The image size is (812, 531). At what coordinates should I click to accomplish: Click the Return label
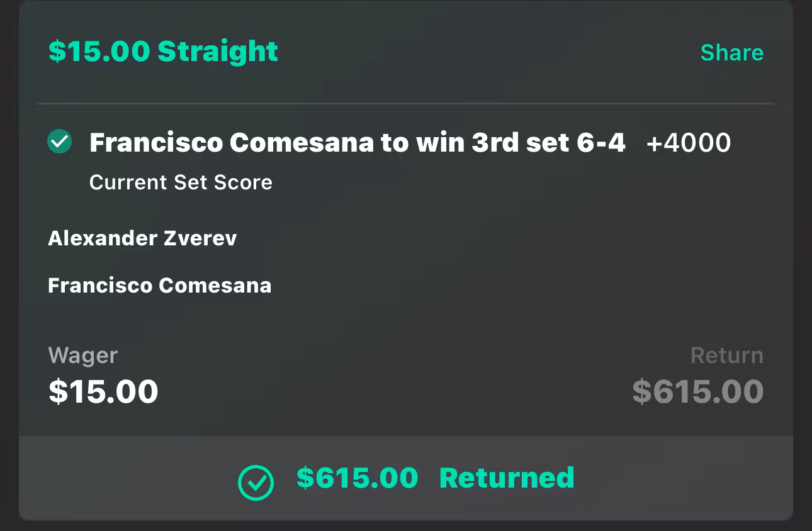(726, 355)
